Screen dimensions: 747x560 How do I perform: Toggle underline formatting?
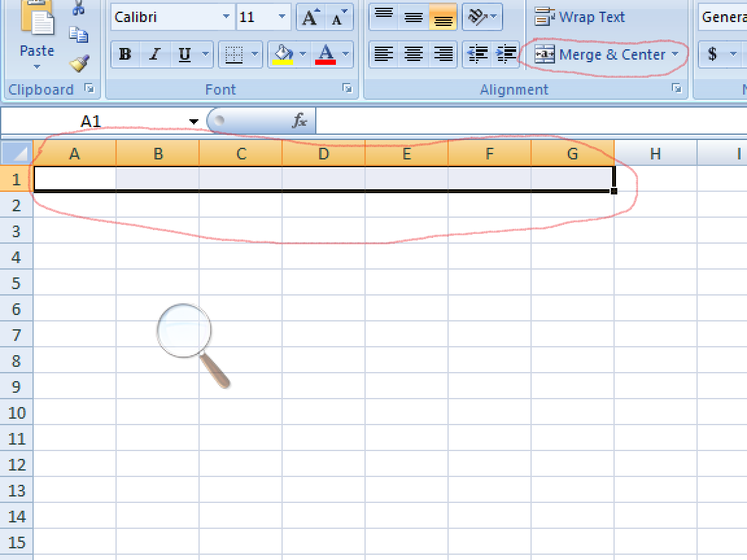click(x=184, y=54)
